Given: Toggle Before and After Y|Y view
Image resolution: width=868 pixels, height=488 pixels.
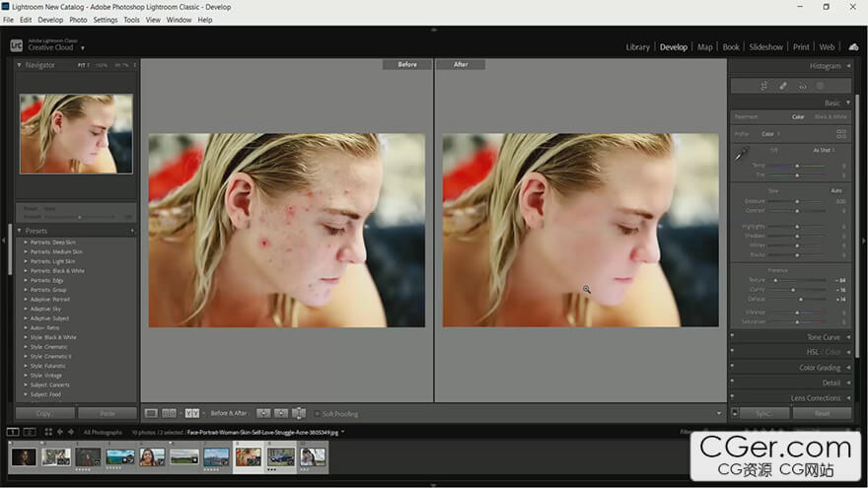Looking at the screenshot, I should tap(191, 413).
